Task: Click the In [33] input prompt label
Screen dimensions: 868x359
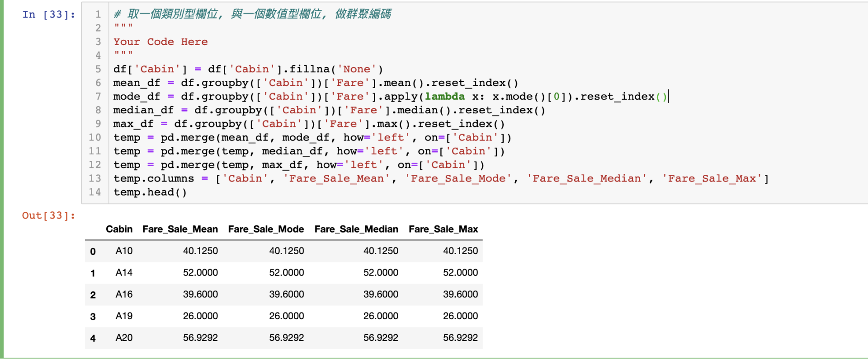Action: click(49, 14)
